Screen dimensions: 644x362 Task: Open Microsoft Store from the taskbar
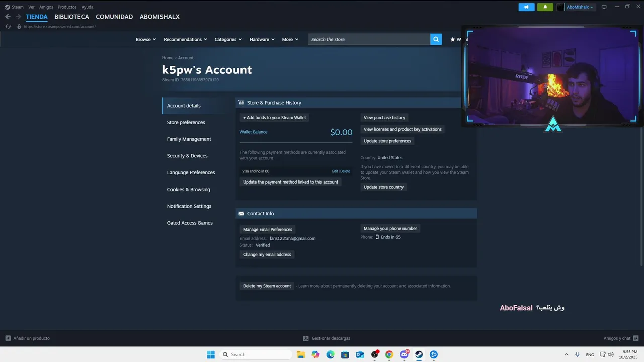point(345,354)
